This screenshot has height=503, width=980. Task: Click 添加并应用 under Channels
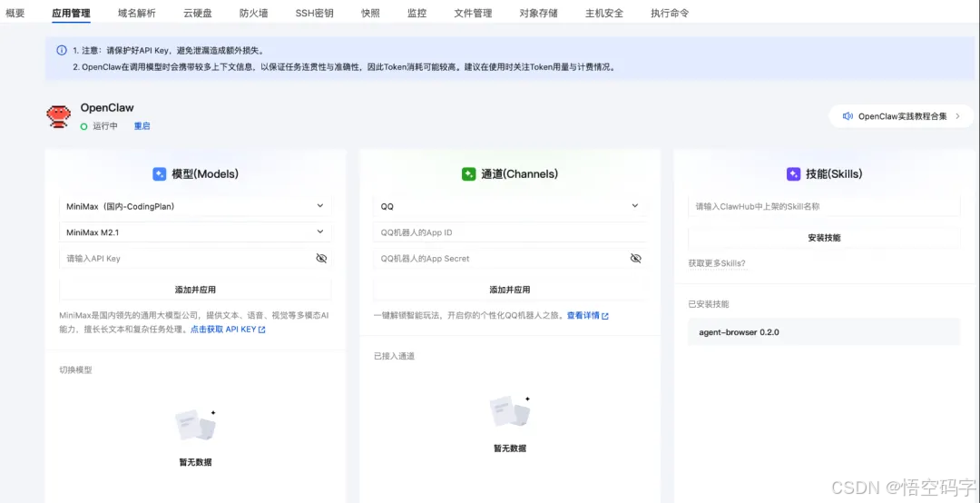(510, 290)
